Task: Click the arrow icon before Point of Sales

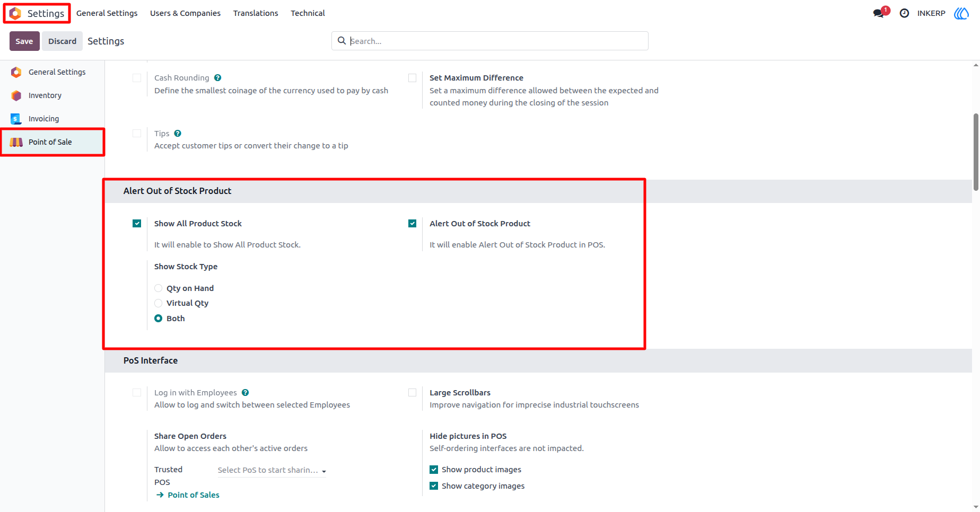Action: tap(160, 495)
